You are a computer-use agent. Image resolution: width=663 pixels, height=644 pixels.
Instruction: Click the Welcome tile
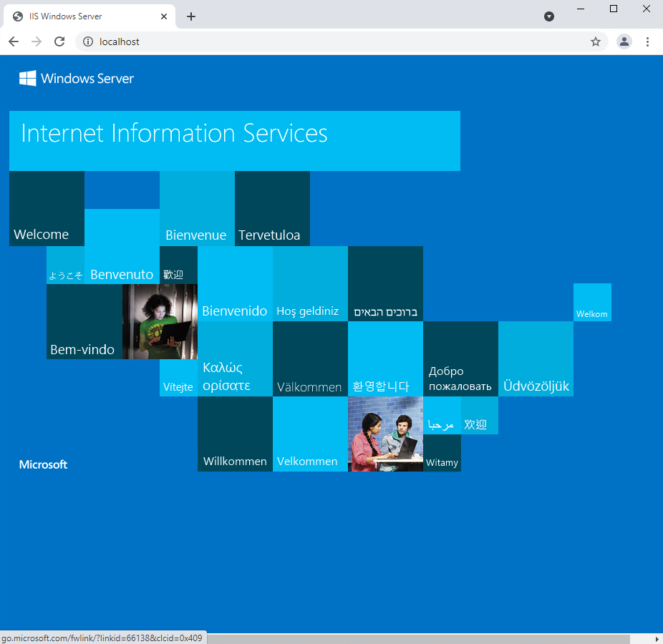pyautogui.click(x=47, y=208)
